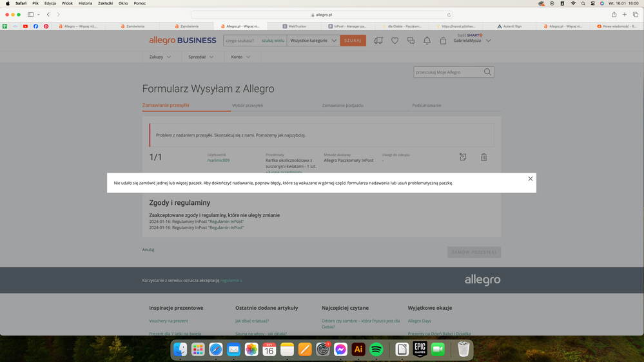Viewport: 644px width, 362px height.
Task: Open Mail app in the Dock
Action: click(x=234, y=349)
